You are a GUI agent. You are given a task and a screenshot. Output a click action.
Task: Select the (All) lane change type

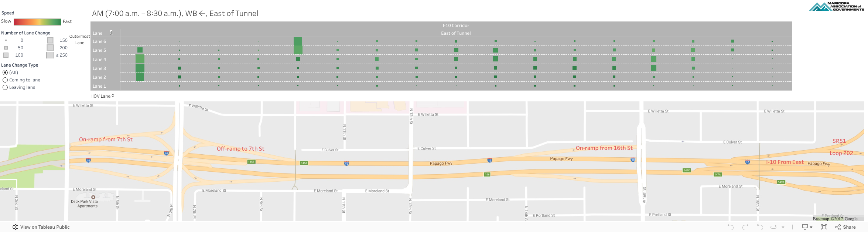5,73
